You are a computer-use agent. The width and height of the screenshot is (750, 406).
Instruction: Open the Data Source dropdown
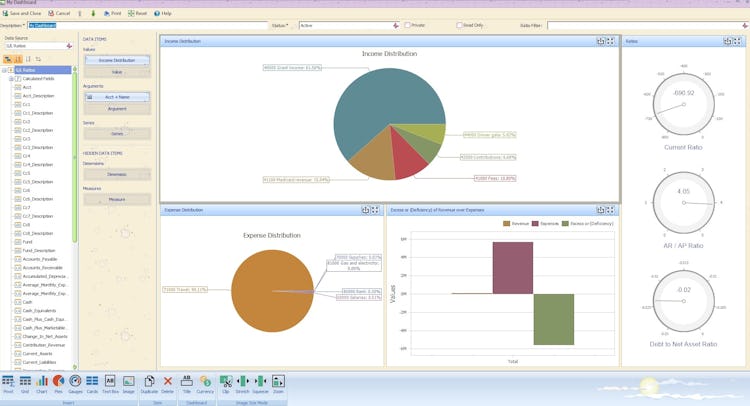tap(69, 46)
